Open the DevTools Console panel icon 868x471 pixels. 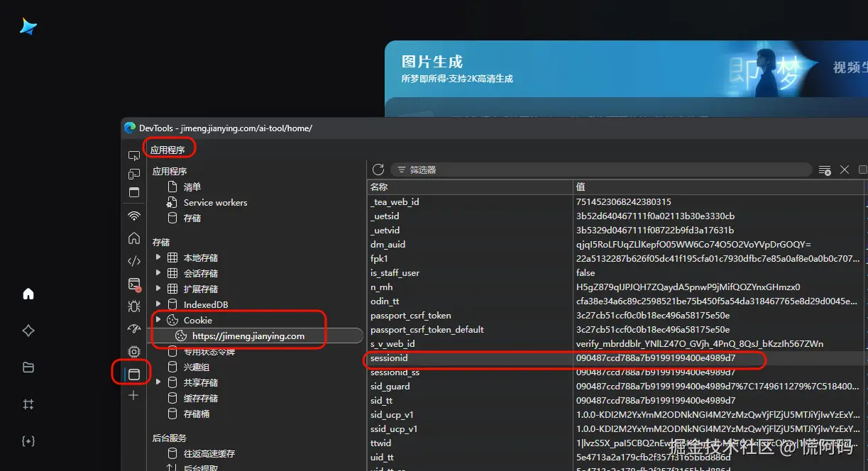tap(134, 284)
